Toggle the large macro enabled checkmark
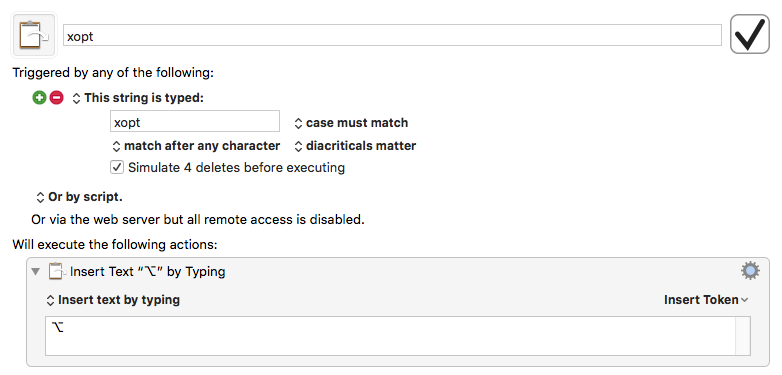Viewport: 782px width, 375px height. pyautogui.click(x=750, y=34)
